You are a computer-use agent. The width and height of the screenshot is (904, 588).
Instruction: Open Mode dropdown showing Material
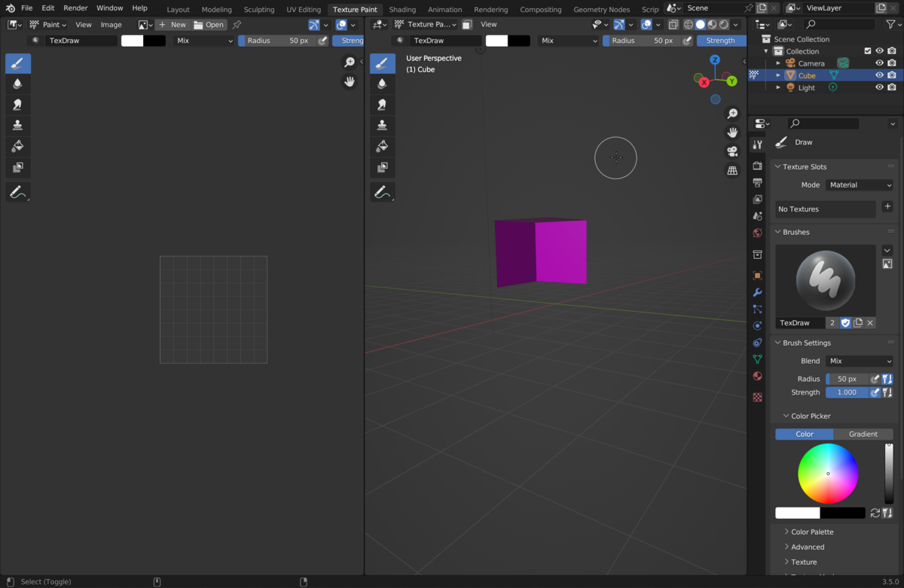click(x=860, y=185)
